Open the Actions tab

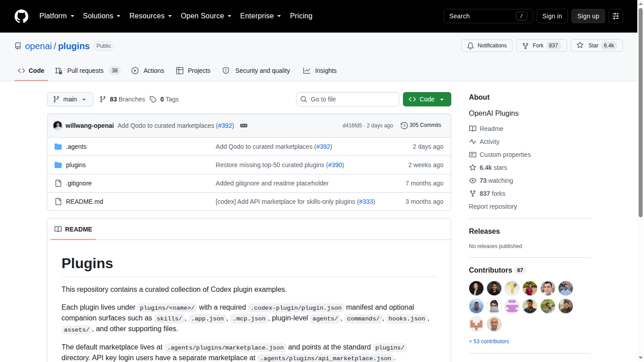(x=148, y=71)
